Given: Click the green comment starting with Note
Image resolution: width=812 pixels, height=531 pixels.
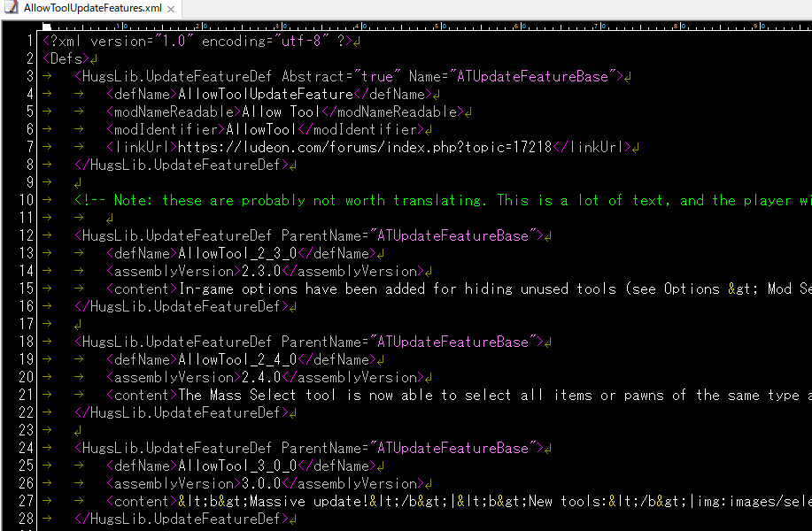Looking at the screenshot, I should 443,200.
